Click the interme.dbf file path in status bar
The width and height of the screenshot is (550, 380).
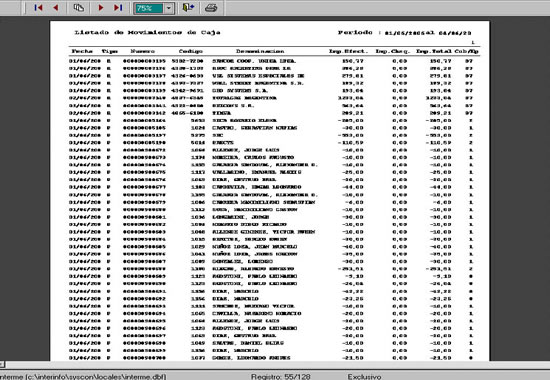[x=83, y=376]
